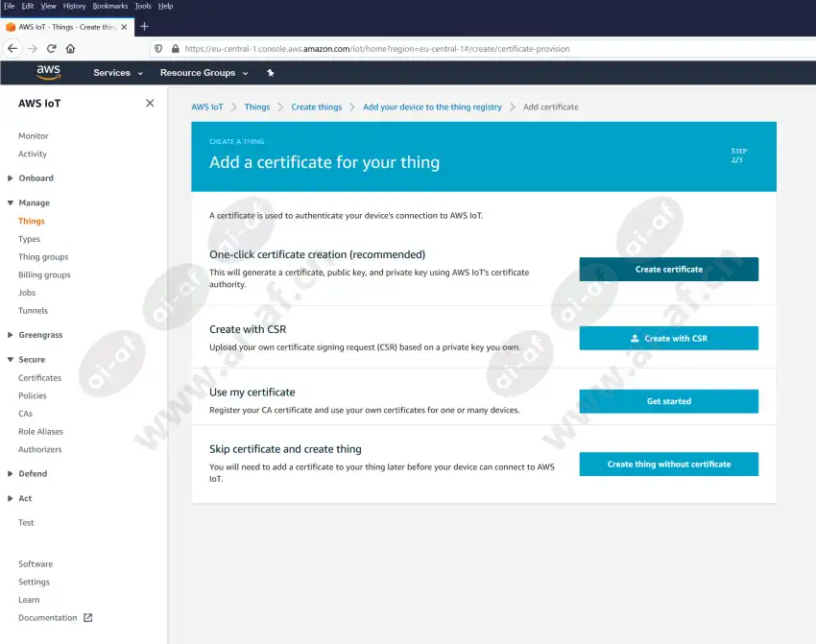
Task: Open Billing groups in the sidebar
Action: (x=44, y=274)
